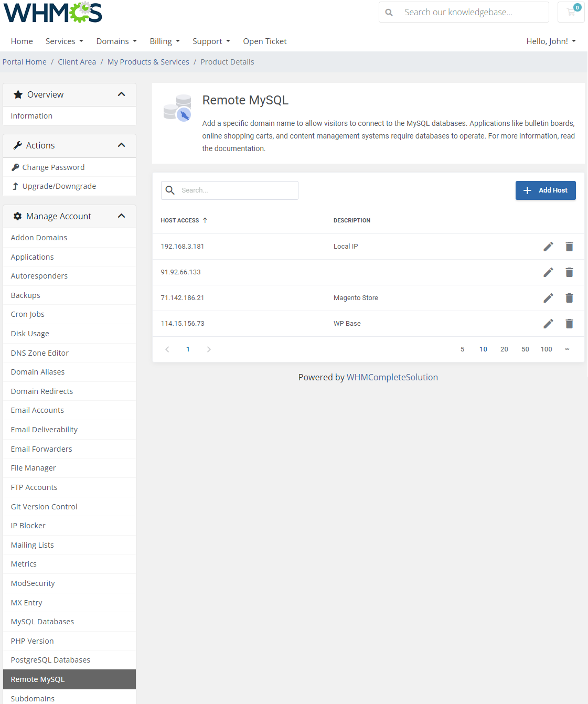Open Email Accounts in sidebar
Screen dimensions: 588x704
pos(69,410)
